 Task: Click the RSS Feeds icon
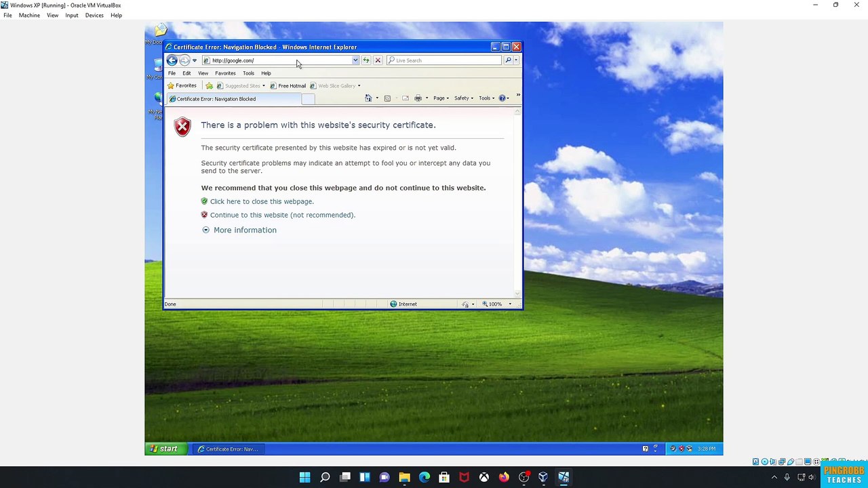pyautogui.click(x=387, y=98)
